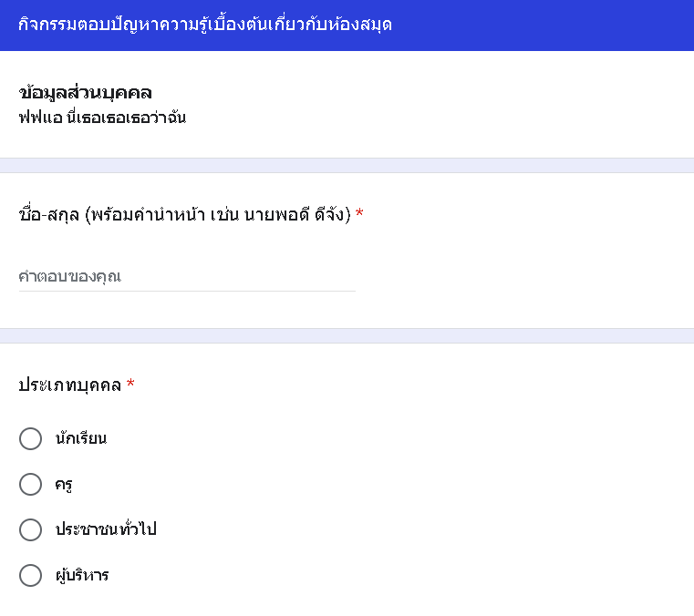Click the นักเรียน option label text
The width and height of the screenshot is (694, 616).
coord(81,438)
